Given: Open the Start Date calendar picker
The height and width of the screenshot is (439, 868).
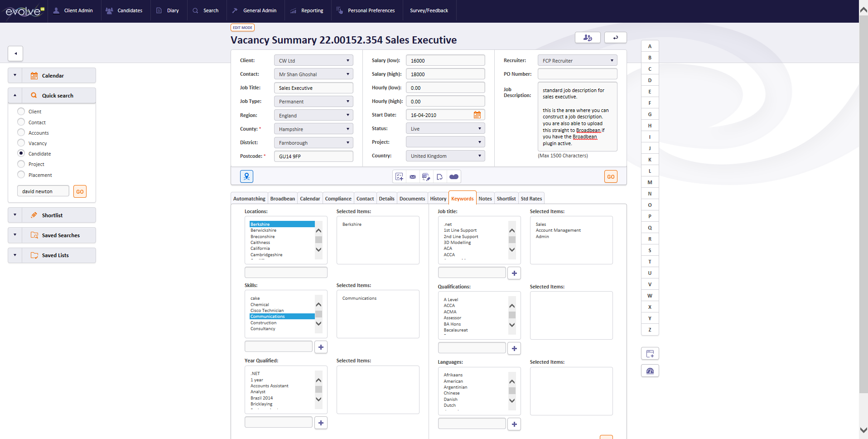Looking at the screenshot, I should tap(477, 115).
